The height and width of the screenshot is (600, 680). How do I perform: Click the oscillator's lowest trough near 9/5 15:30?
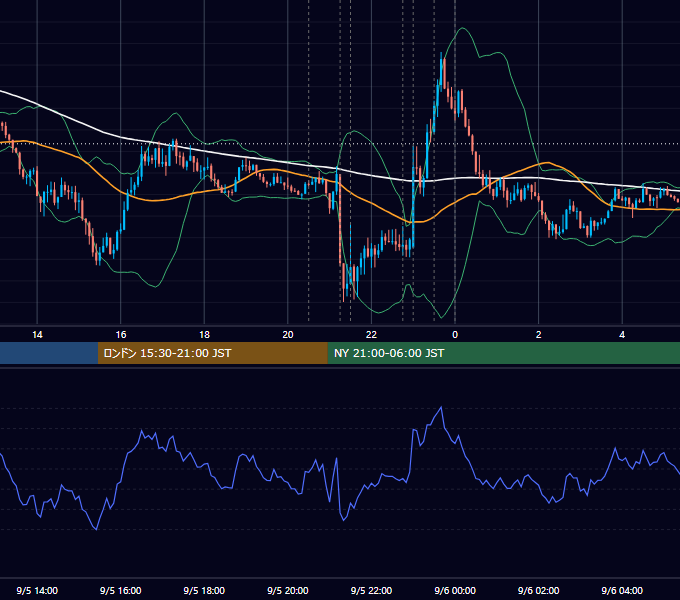tap(96, 529)
